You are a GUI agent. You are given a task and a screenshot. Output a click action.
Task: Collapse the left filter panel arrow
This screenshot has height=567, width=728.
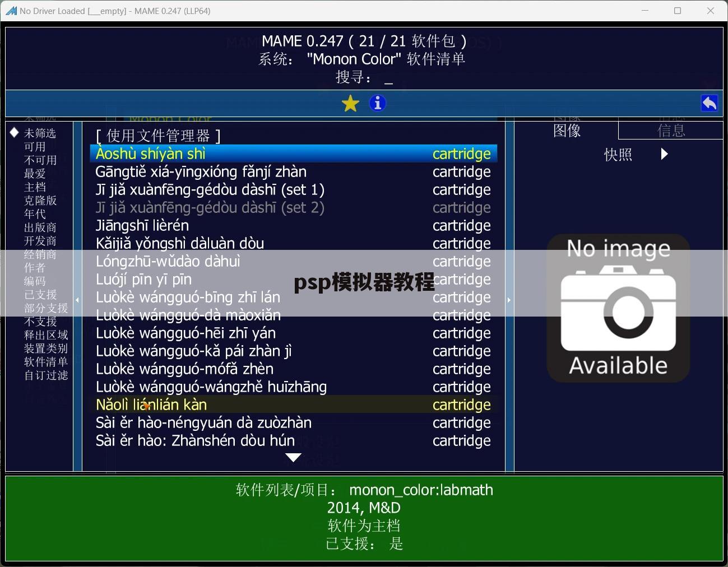(x=77, y=300)
